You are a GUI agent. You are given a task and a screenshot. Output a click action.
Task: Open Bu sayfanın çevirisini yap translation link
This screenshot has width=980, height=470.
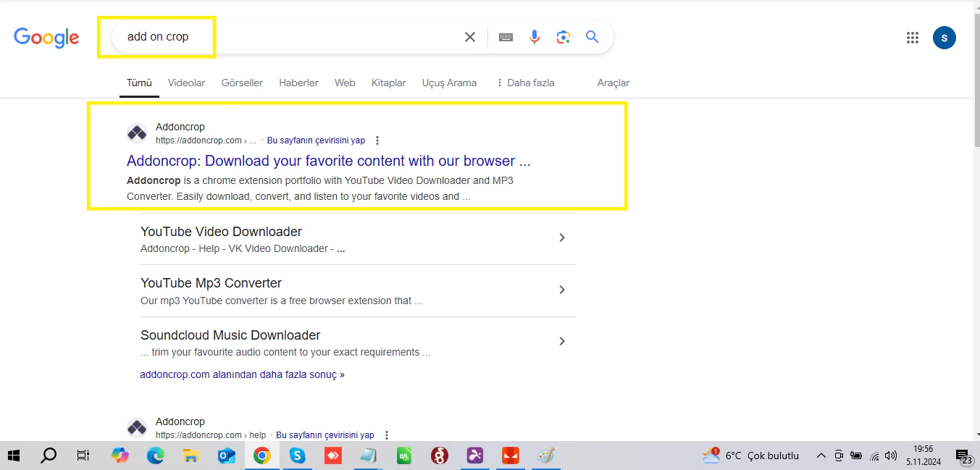pyautogui.click(x=316, y=140)
